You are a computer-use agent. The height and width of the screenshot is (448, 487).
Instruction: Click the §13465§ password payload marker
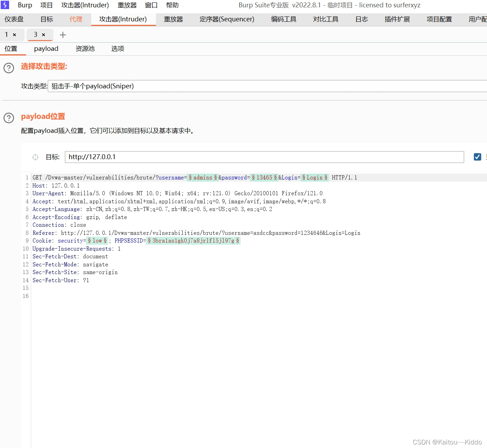pyautogui.click(x=265, y=178)
